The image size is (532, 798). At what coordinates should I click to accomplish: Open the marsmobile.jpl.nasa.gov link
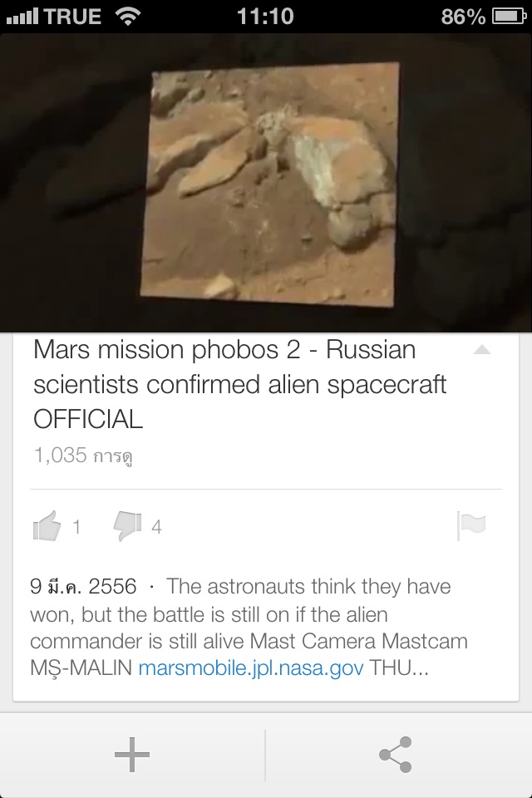251,667
